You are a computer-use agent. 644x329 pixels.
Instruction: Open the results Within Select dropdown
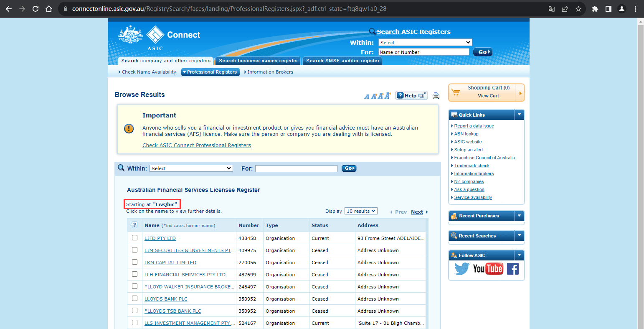click(191, 168)
